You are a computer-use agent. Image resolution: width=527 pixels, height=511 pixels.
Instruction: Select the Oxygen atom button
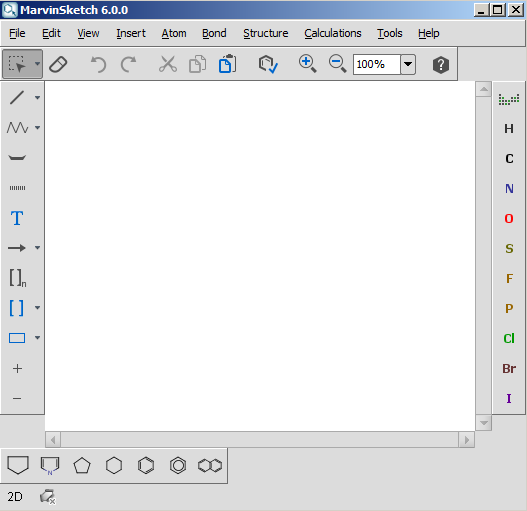click(x=509, y=219)
